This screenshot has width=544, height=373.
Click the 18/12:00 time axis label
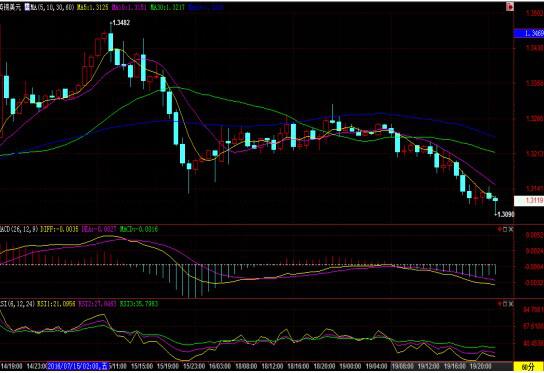click(x=272, y=366)
